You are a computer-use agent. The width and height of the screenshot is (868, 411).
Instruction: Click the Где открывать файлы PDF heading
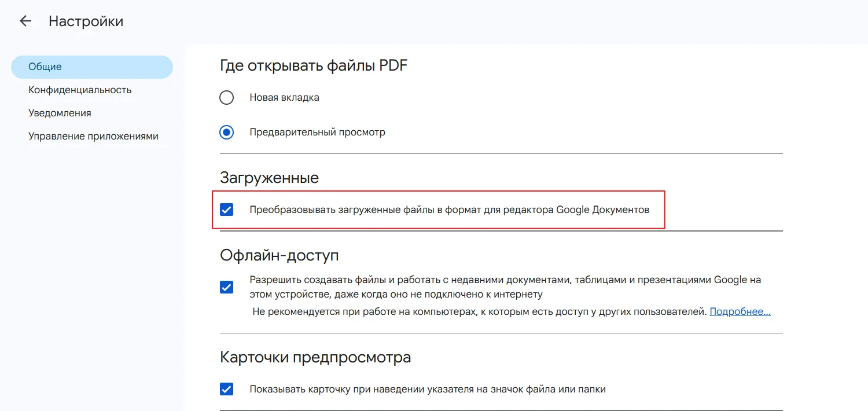pos(314,66)
